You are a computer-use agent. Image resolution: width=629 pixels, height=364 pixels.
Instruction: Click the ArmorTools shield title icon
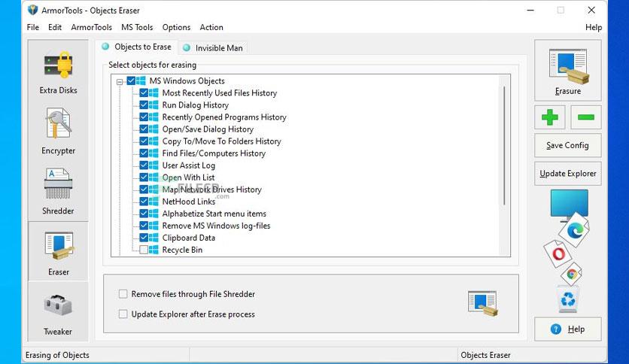32,10
